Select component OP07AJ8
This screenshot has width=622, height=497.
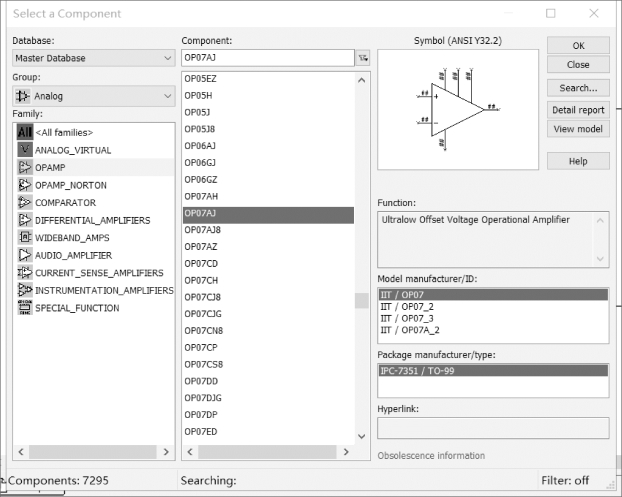269,230
